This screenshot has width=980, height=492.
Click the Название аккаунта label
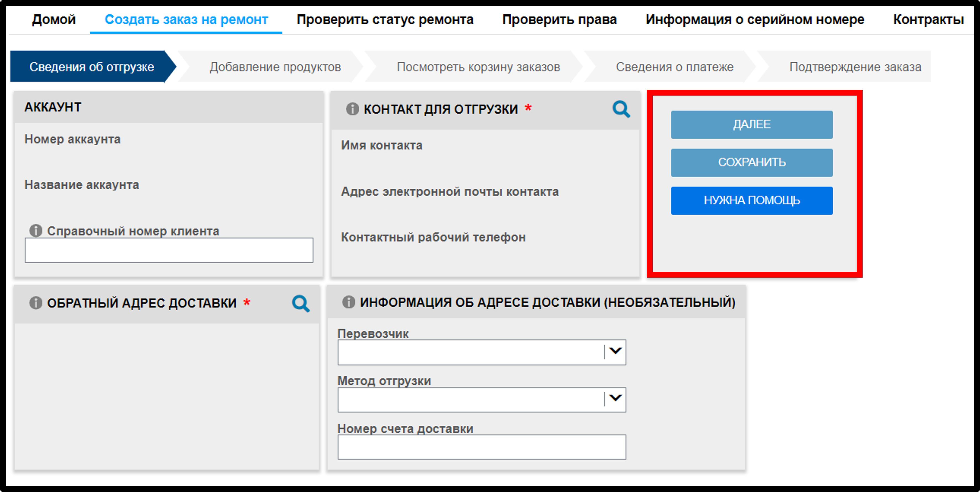coord(82,185)
